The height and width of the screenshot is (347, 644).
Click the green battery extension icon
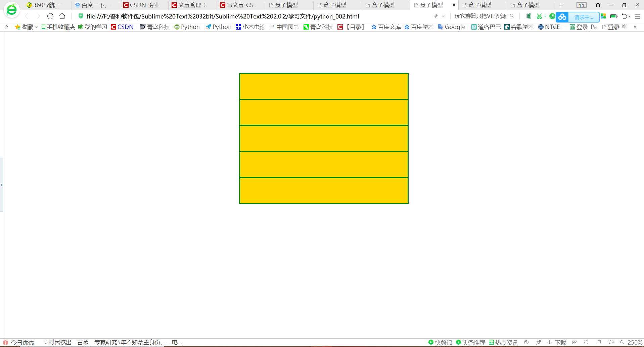(614, 16)
